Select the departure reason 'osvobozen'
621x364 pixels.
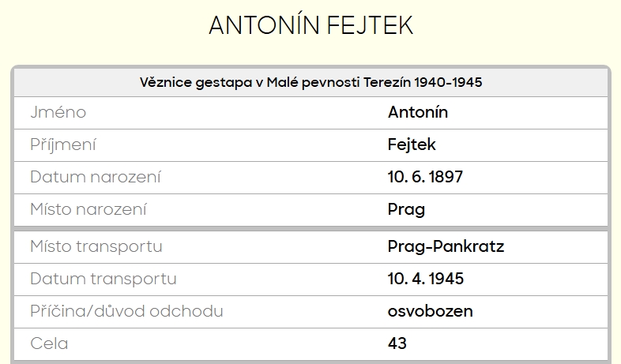[x=430, y=311]
